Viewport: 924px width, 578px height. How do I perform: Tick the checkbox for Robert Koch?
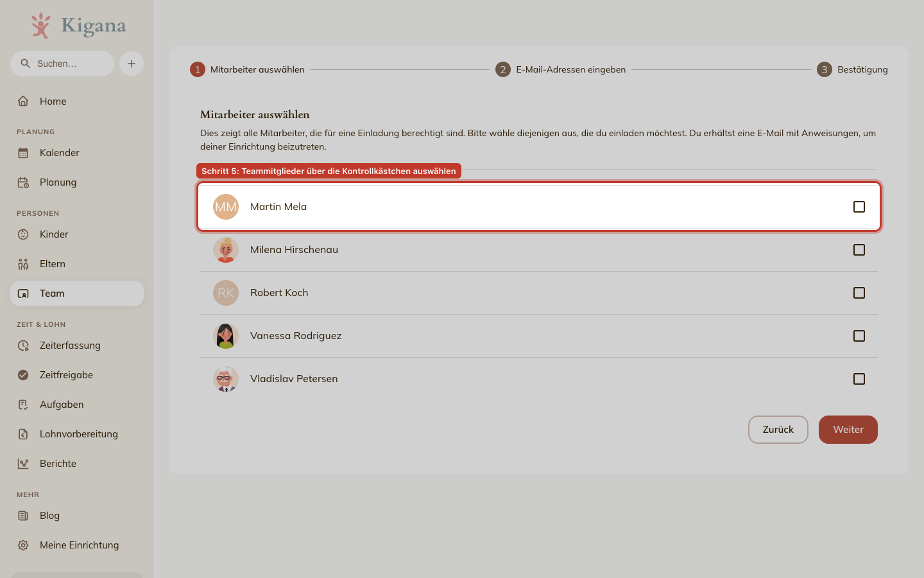[859, 293]
